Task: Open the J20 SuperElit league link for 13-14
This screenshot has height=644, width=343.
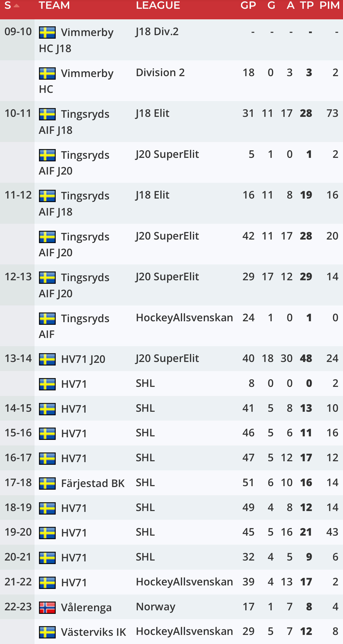Action: coord(167,358)
